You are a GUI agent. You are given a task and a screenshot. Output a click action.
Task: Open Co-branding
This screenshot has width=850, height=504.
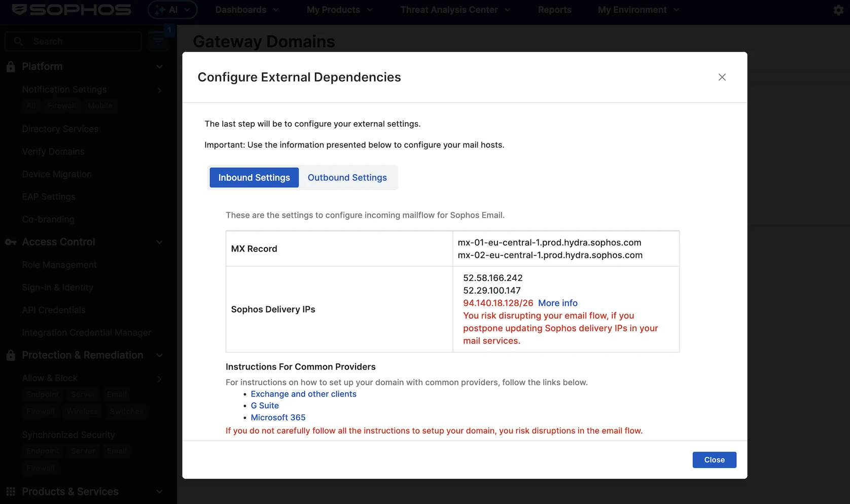pyautogui.click(x=48, y=220)
